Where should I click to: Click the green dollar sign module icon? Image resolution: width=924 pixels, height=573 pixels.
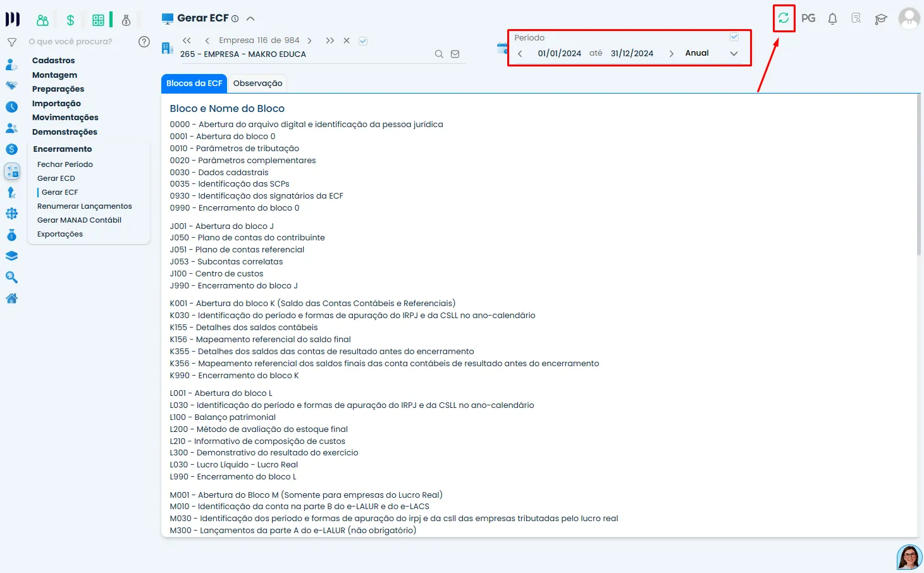tap(70, 20)
